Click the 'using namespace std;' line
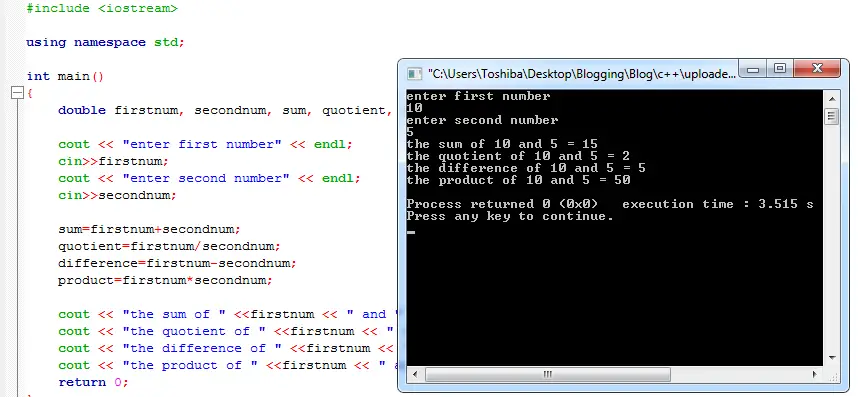The width and height of the screenshot is (858, 397). click(x=106, y=42)
